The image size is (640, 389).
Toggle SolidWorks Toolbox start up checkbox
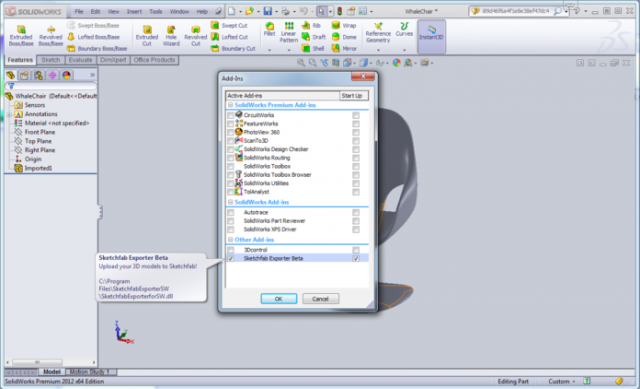click(x=356, y=166)
